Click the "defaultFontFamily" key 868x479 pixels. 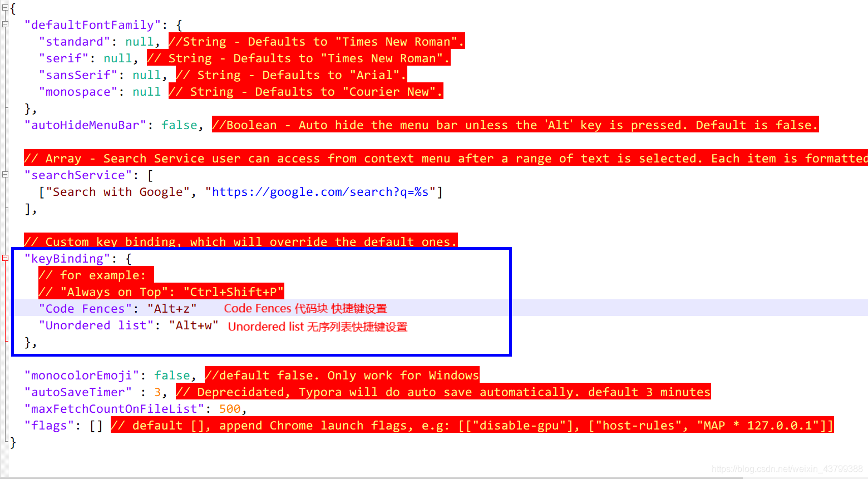pos(92,25)
